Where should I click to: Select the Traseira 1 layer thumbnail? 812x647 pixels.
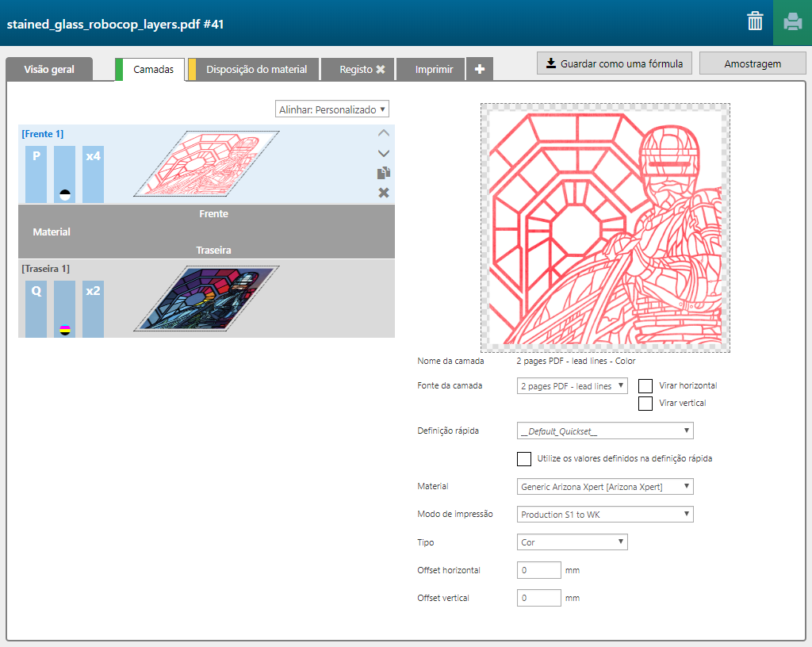coord(207,298)
